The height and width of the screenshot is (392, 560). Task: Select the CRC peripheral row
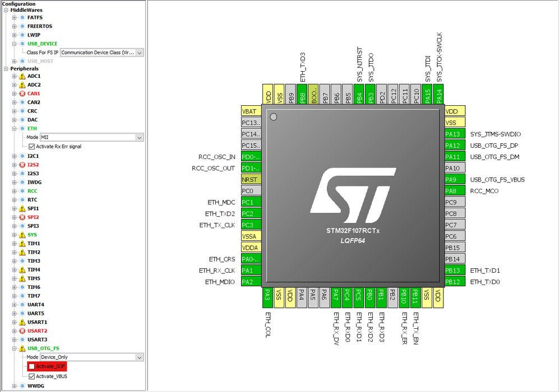pos(32,111)
